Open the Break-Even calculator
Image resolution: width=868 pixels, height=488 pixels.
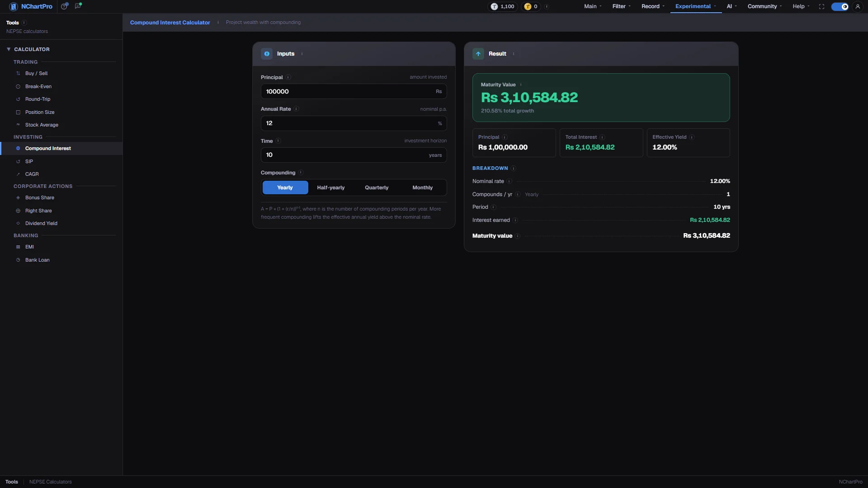(x=61, y=86)
